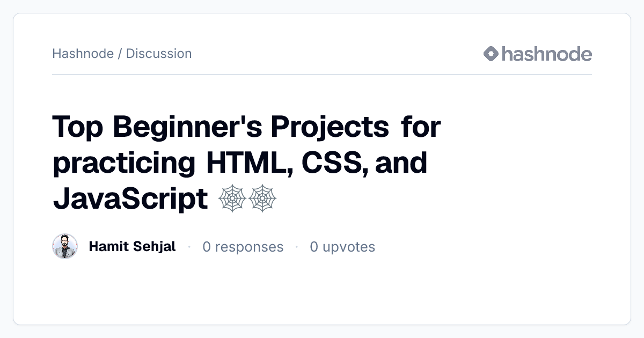Click dot separator after author name
This screenshot has height=338, width=644.
pyautogui.click(x=189, y=247)
